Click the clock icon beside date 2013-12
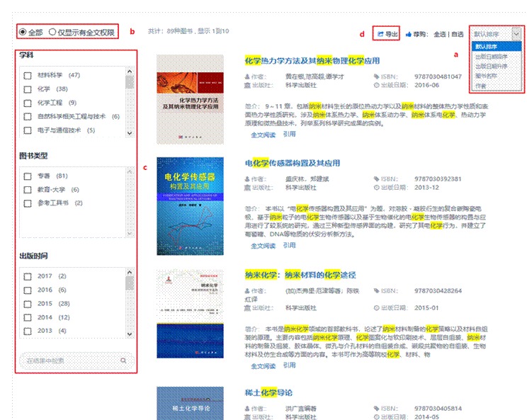Screen dimensions: 527x420 [x=376, y=188]
